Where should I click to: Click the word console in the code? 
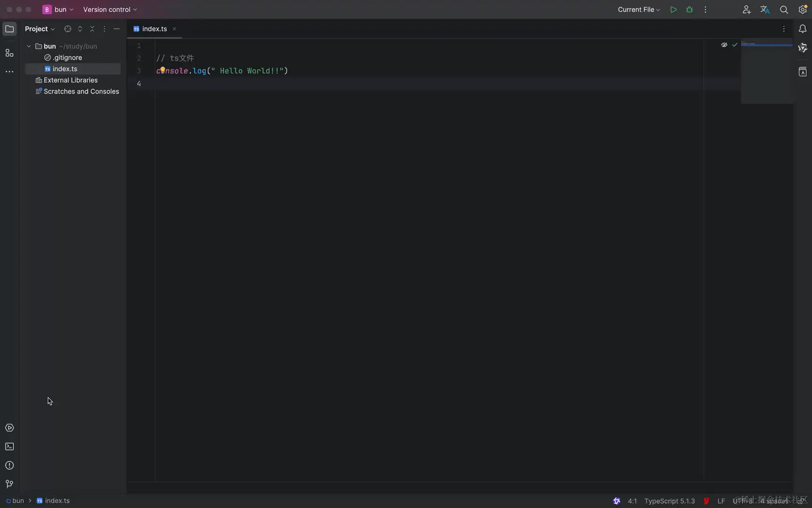click(172, 71)
